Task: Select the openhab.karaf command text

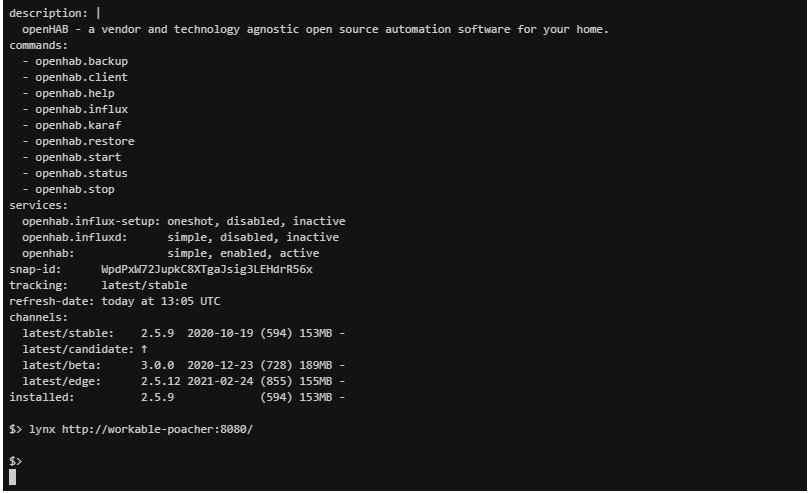Action: point(78,125)
